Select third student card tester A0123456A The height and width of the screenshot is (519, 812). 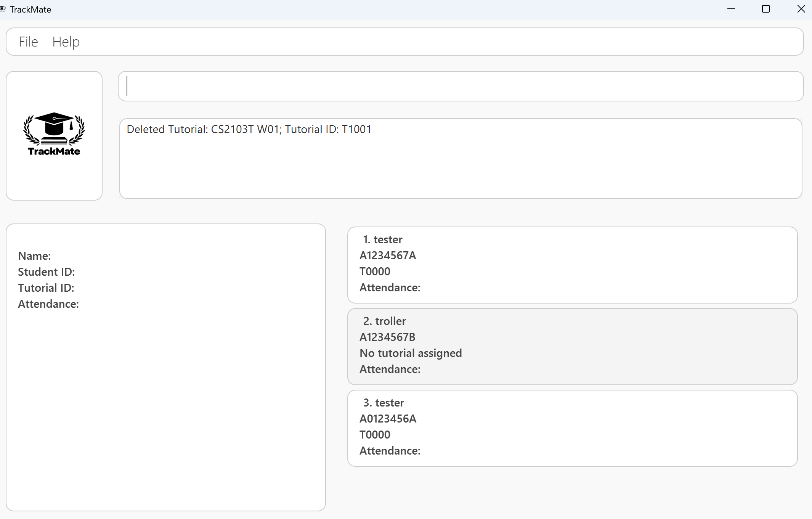(572, 428)
